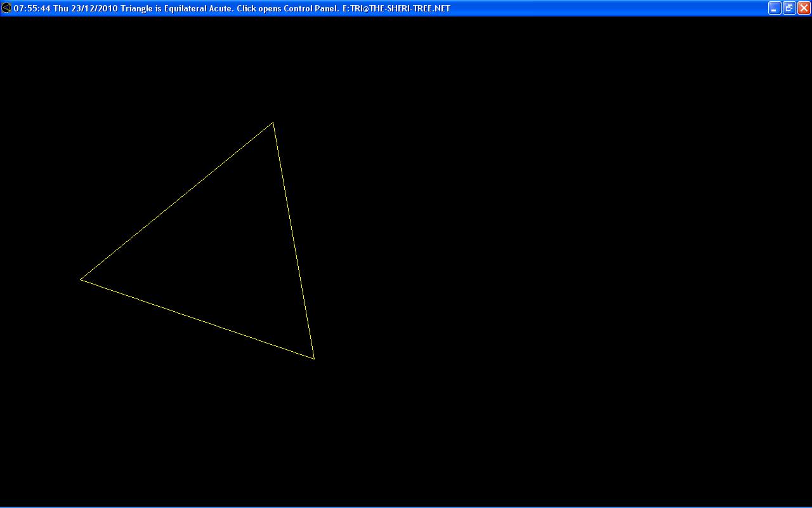Close the triangle window
This screenshot has height=508, width=812.
point(804,8)
